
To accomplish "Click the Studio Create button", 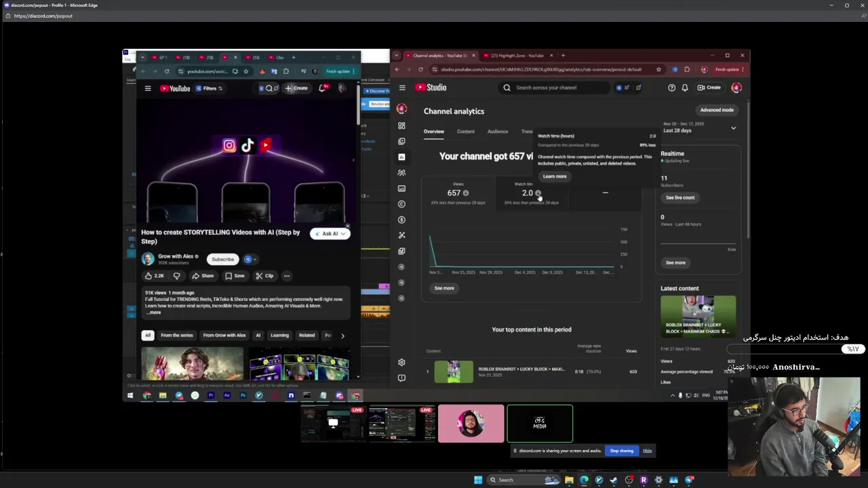I will point(709,87).
